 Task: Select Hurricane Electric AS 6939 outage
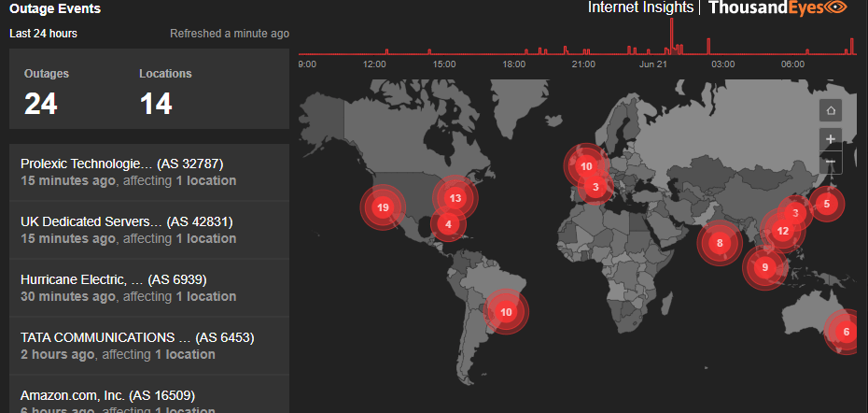pos(149,288)
